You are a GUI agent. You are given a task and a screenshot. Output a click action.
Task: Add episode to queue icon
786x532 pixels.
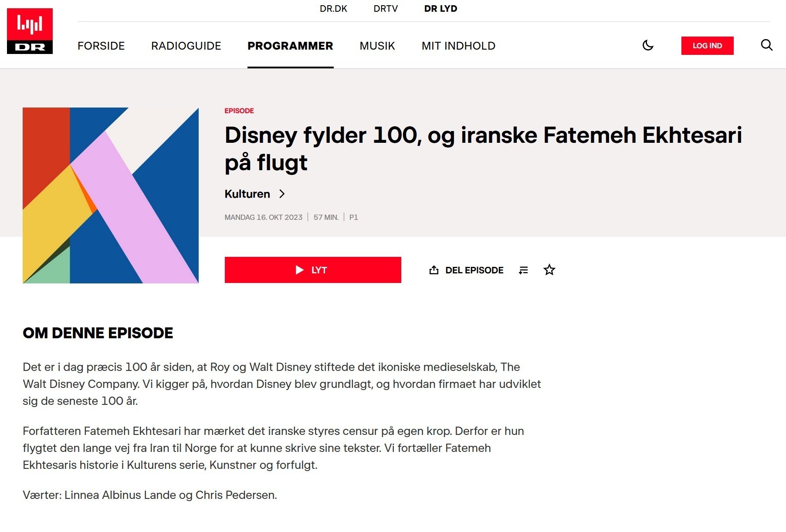click(523, 270)
